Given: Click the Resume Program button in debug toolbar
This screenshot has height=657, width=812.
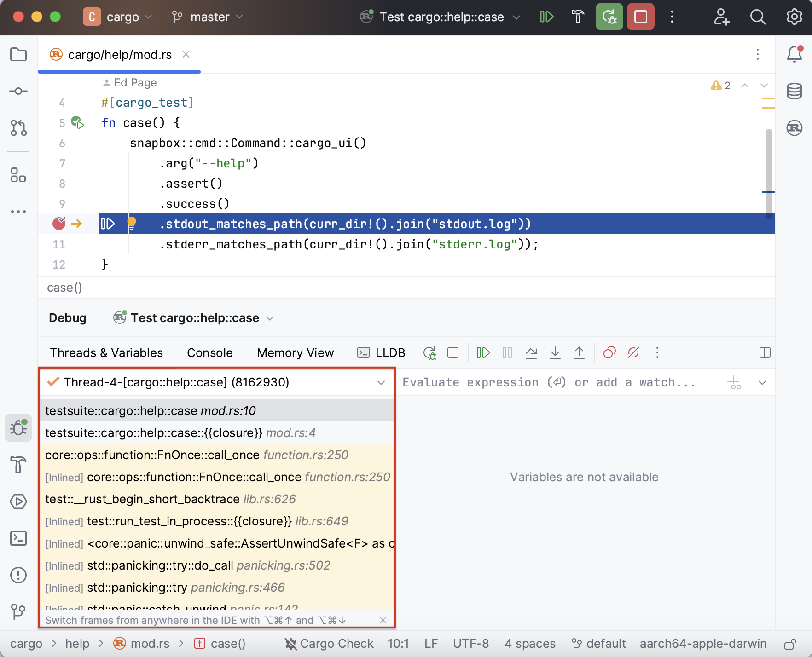Looking at the screenshot, I should [x=483, y=353].
